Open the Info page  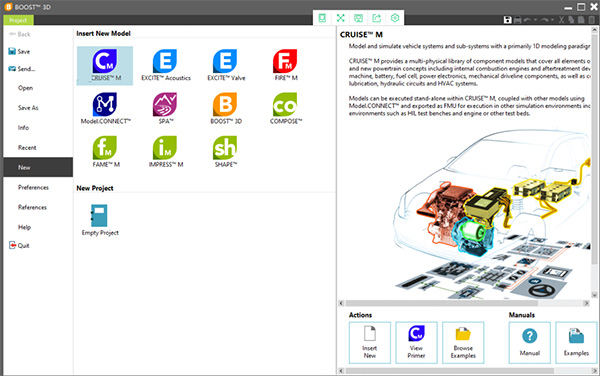23,128
